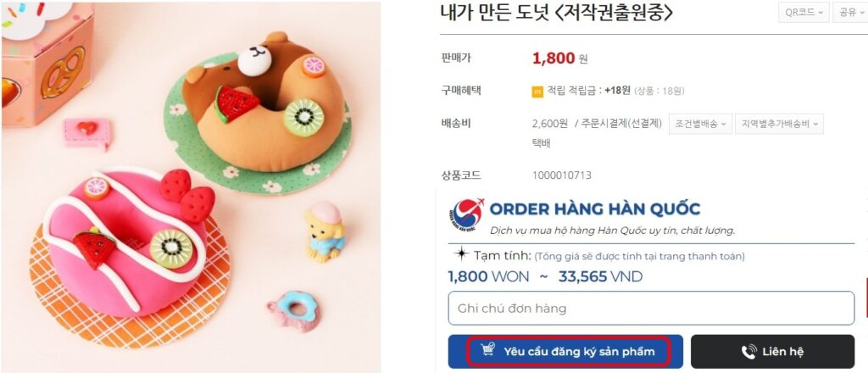The image size is (868, 373).
Task: Click the Yêu cầu đăng ký sản phẩm button
Action: click(x=565, y=352)
